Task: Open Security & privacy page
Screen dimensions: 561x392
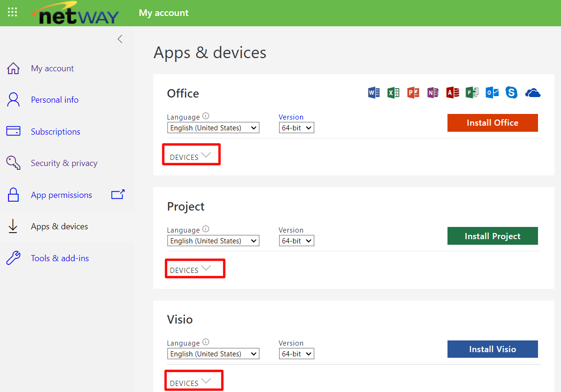Action: point(64,163)
